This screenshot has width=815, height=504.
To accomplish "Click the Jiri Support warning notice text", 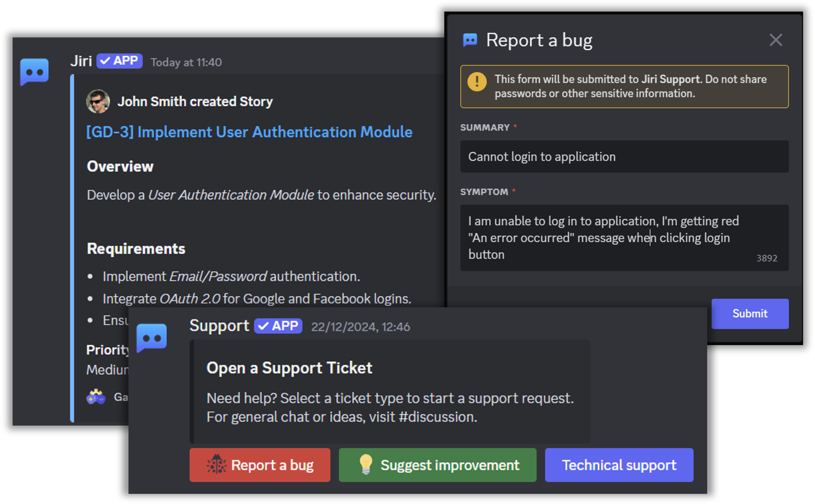I will [x=631, y=86].
